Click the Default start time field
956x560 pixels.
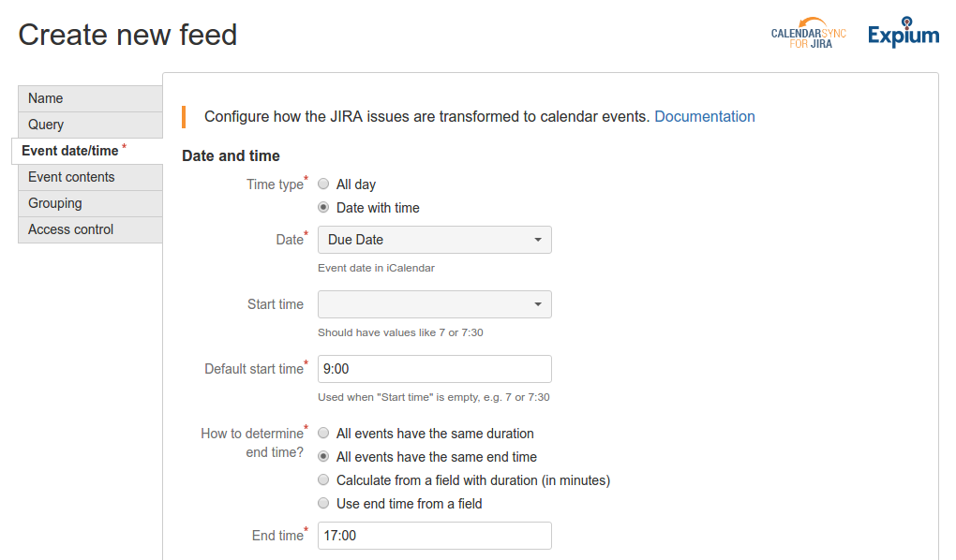point(434,369)
